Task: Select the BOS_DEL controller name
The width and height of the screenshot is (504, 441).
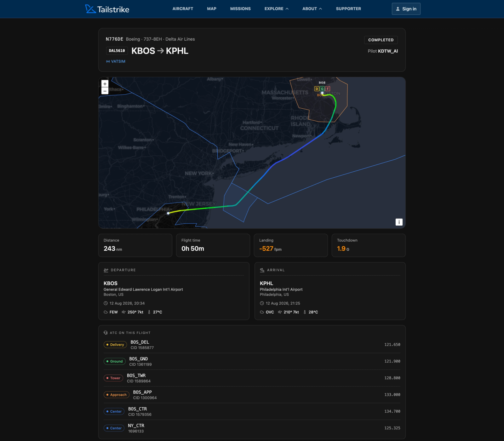Action: click(x=140, y=342)
